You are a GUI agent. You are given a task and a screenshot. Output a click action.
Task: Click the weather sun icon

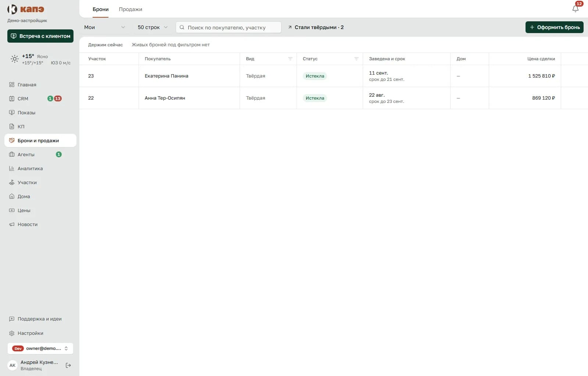pyautogui.click(x=14, y=59)
